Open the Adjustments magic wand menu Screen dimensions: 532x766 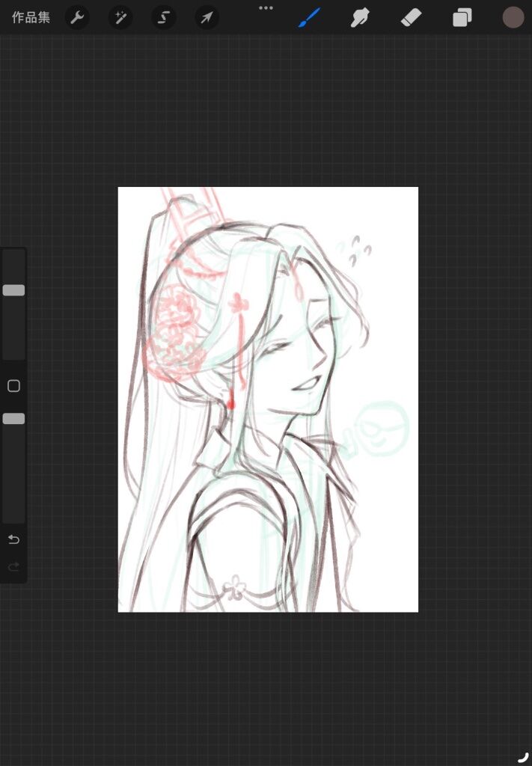pyautogui.click(x=120, y=17)
